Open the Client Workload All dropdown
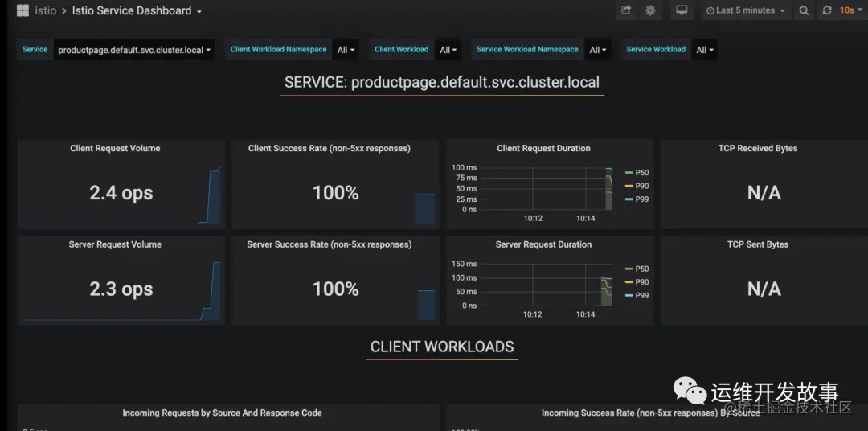 click(x=448, y=50)
